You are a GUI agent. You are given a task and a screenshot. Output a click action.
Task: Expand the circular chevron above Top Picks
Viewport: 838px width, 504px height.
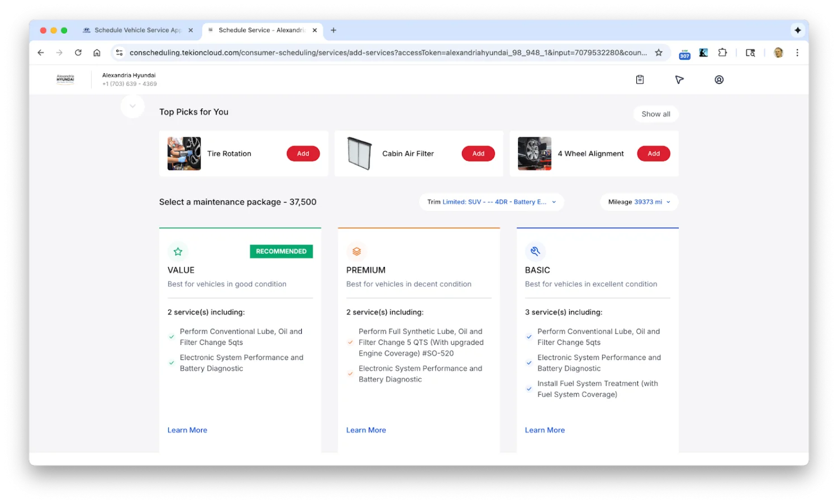click(x=132, y=106)
